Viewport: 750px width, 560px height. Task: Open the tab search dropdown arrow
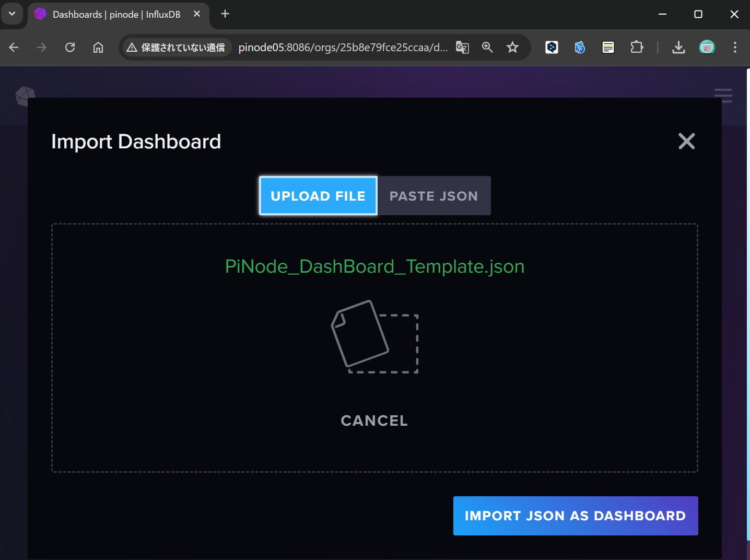click(x=12, y=14)
